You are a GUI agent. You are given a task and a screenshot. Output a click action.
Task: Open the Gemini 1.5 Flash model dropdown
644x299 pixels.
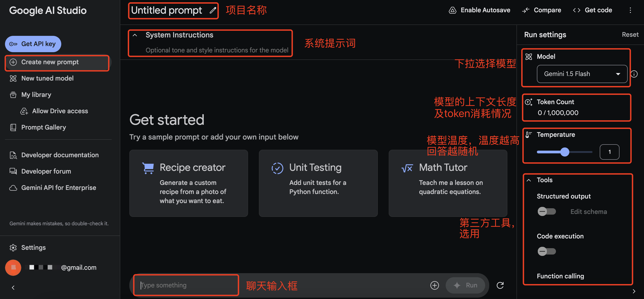tap(582, 74)
